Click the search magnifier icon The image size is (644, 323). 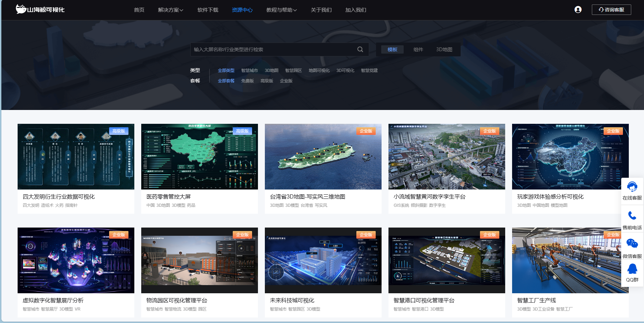coord(360,49)
